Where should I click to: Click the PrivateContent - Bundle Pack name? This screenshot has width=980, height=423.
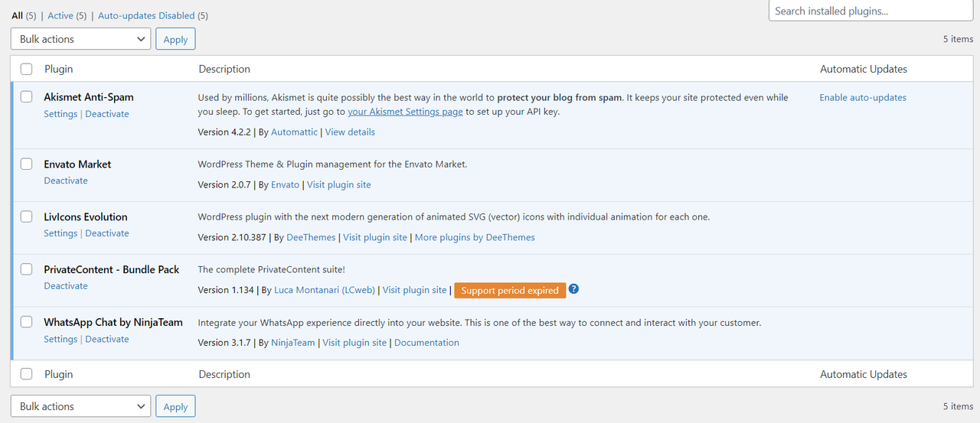coord(112,270)
